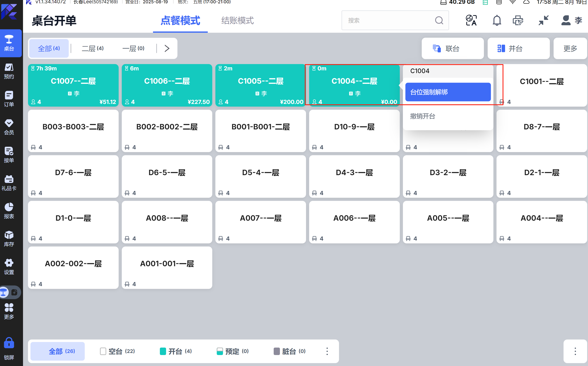This screenshot has width=588, height=366.
Task: Click the notification bell icon
Action: pos(497,20)
